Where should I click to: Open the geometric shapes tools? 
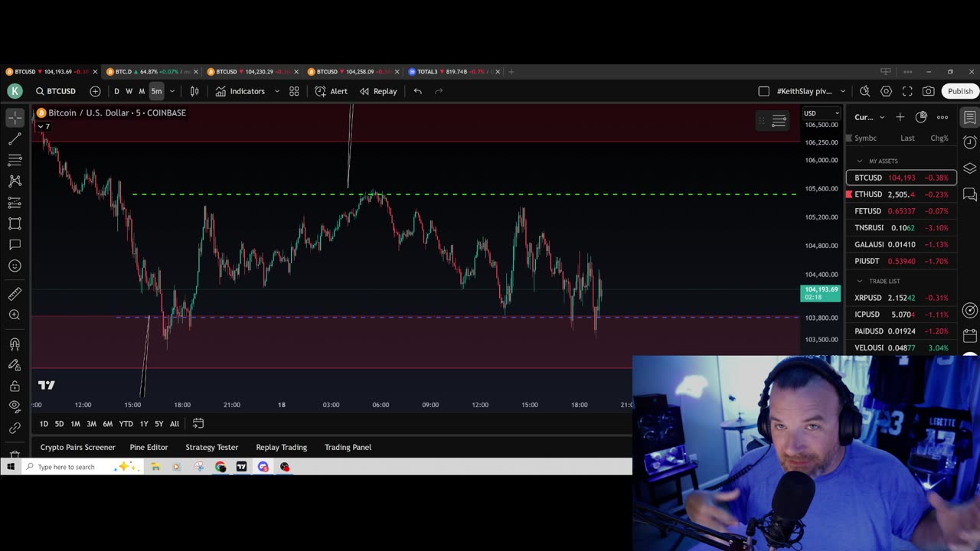[x=15, y=223]
